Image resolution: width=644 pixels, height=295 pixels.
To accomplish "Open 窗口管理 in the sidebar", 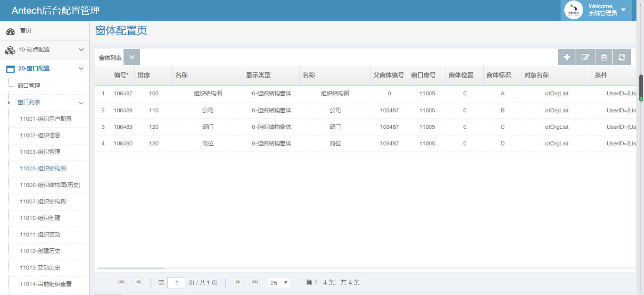I will (x=29, y=86).
